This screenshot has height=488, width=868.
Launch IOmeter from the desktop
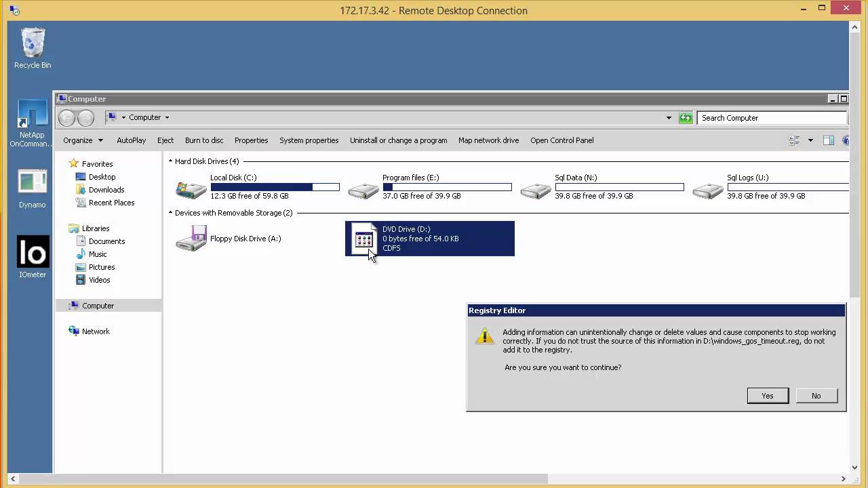click(33, 257)
